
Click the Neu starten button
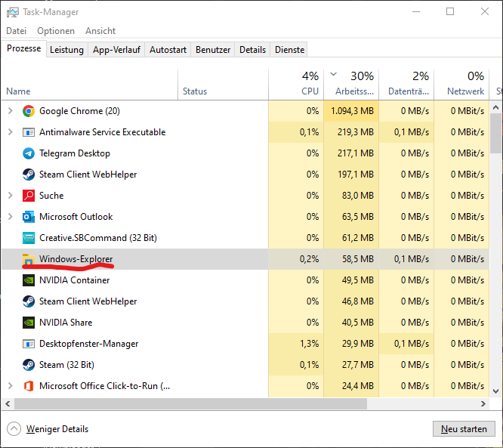tap(464, 429)
